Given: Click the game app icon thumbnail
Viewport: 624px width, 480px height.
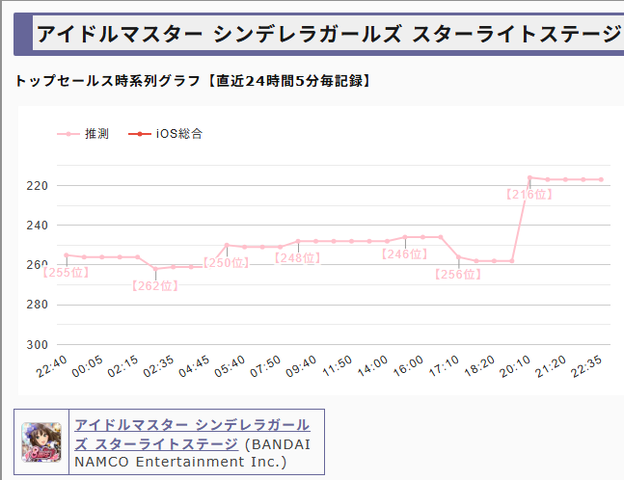Looking at the screenshot, I should tap(41, 442).
